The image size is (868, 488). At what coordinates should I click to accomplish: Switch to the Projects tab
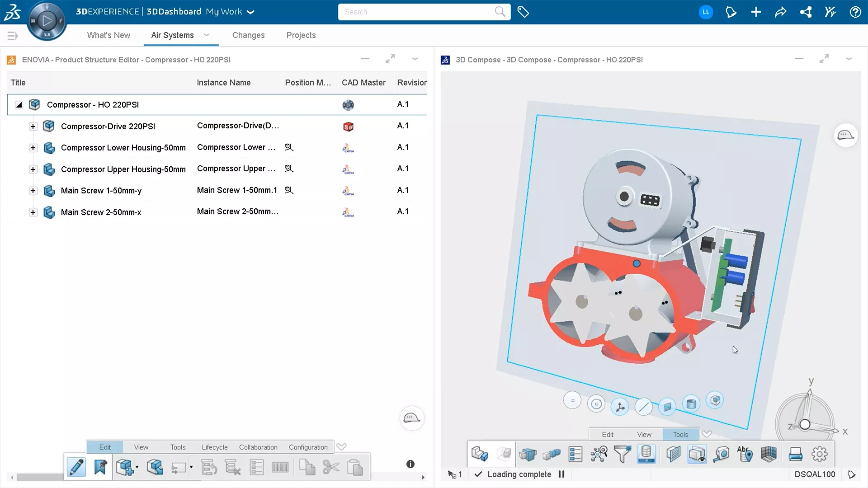coord(301,35)
